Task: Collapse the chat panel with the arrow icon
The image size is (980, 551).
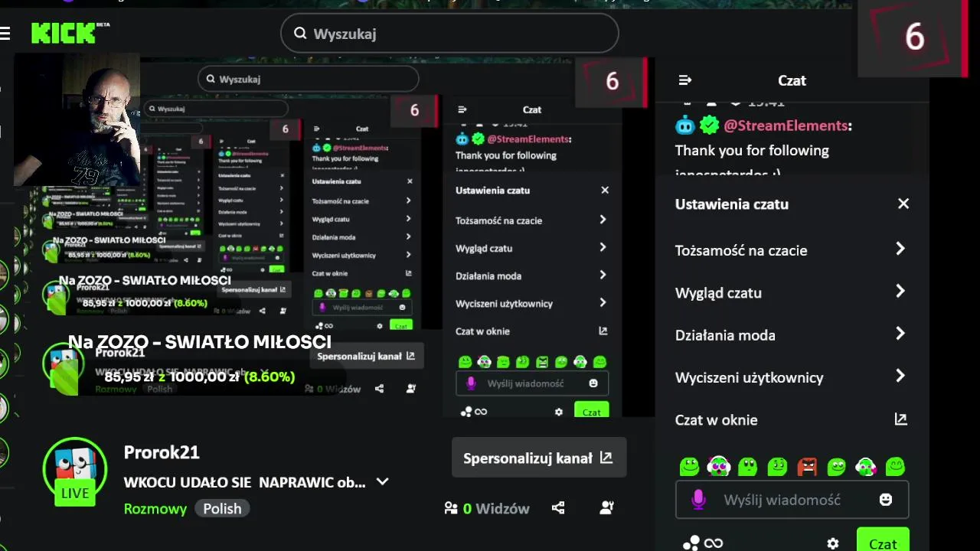Action: click(x=685, y=80)
